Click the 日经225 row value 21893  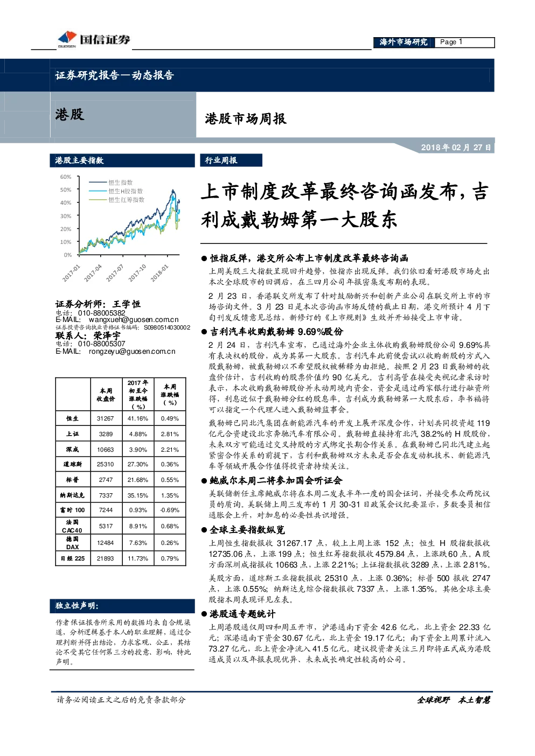tap(106, 558)
